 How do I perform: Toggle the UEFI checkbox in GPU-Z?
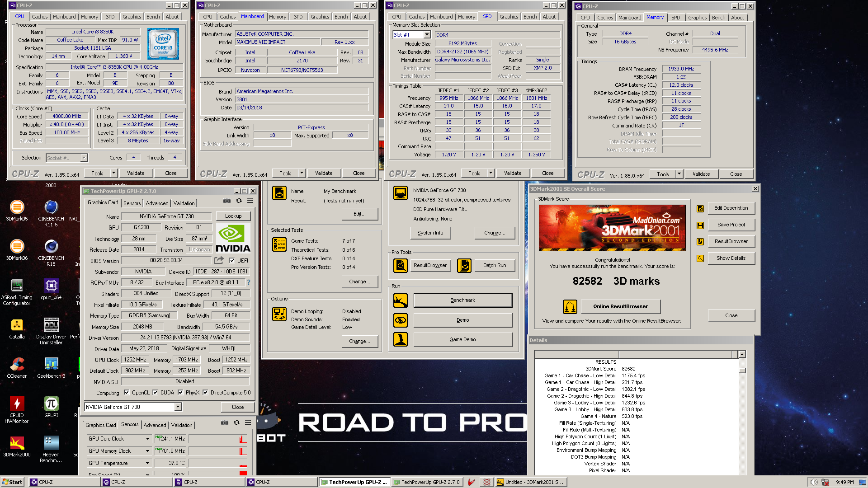232,260
